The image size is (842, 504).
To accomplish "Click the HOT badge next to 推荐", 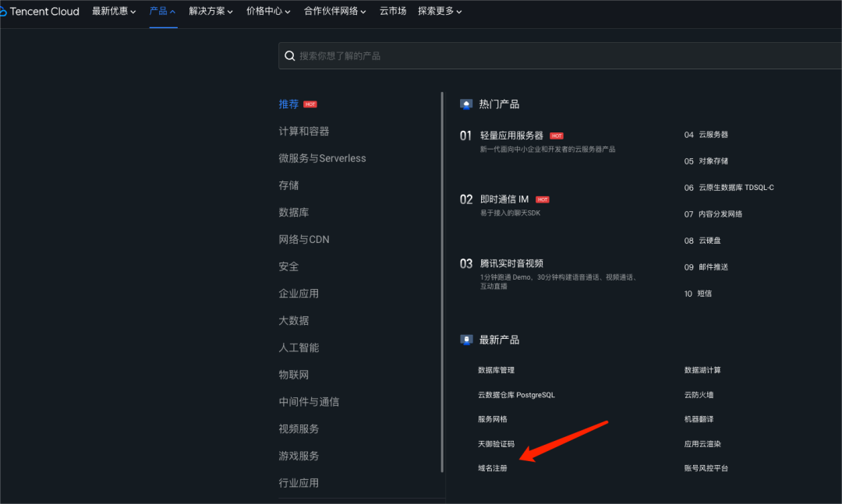I will pyautogui.click(x=310, y=104).
